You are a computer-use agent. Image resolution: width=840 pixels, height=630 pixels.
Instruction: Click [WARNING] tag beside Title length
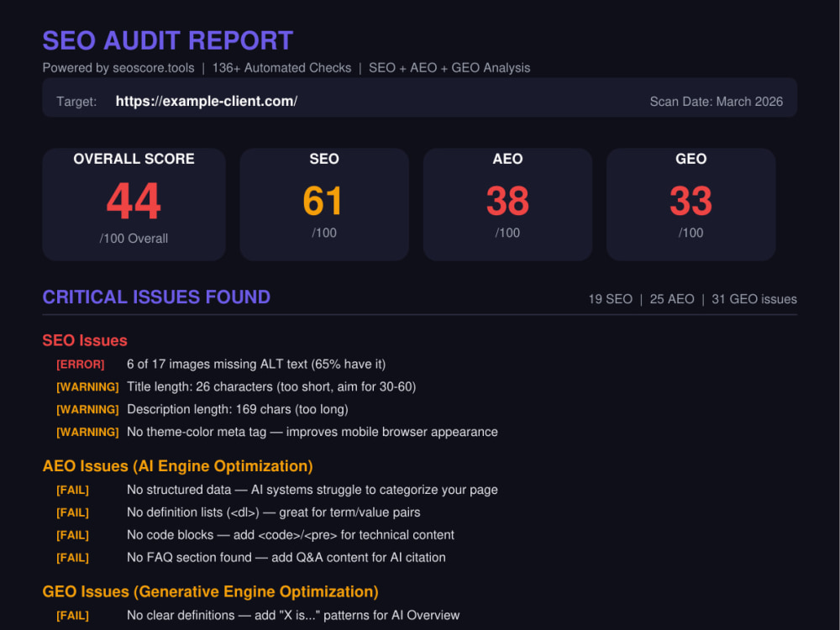[87, 387]
